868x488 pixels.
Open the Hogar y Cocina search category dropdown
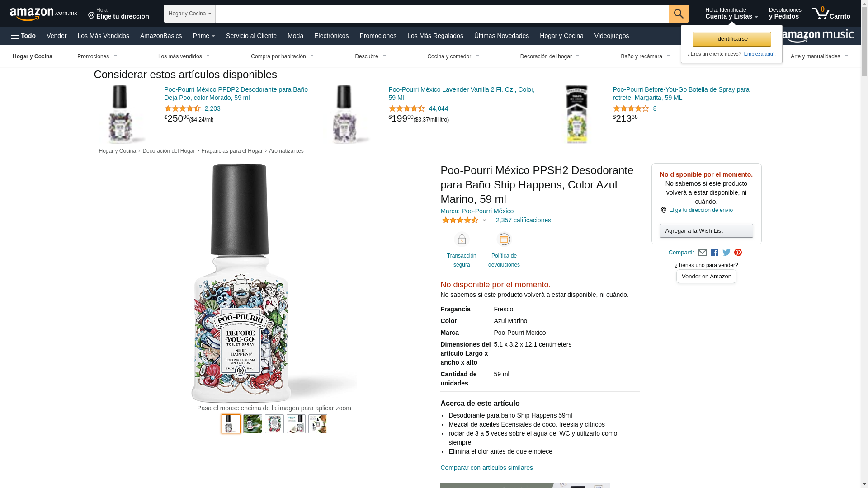tap(189, 14)
